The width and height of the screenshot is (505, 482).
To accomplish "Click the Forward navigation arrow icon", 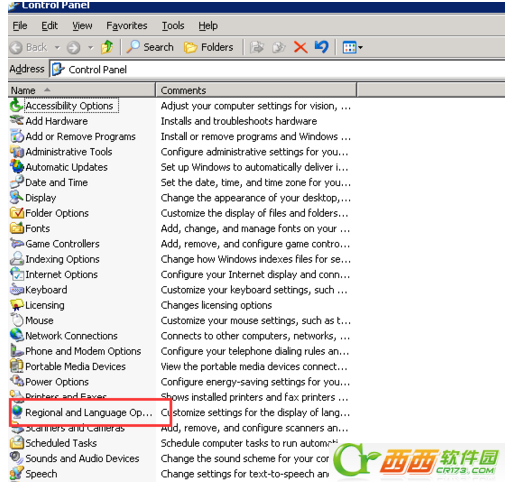I will click(73, 47).
